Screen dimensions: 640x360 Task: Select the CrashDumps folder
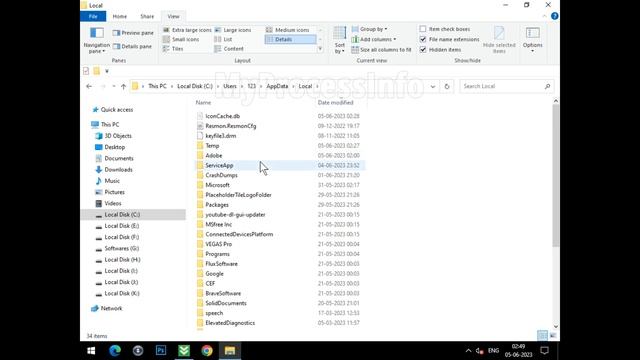pyautogui.click(x=221, y=175)
